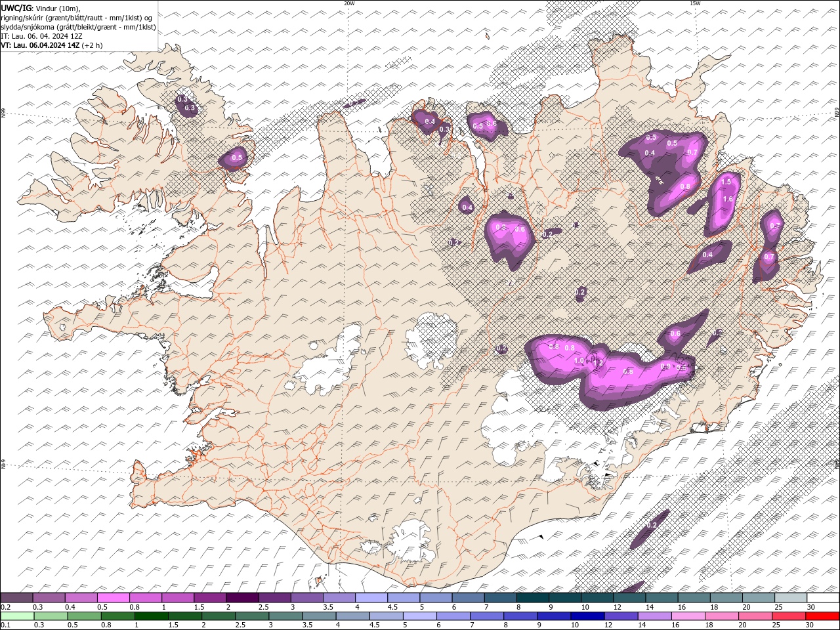Click the "1.5" snowfall value on the map
Viewport: 840px width, 630px height.
point(726,182)
